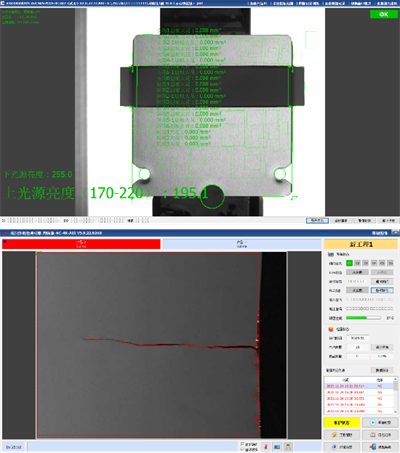Screen dimensions: 400x453
Task: Toggle the lower checkbox in bottom status bar
Action: (x=242, y=449)
